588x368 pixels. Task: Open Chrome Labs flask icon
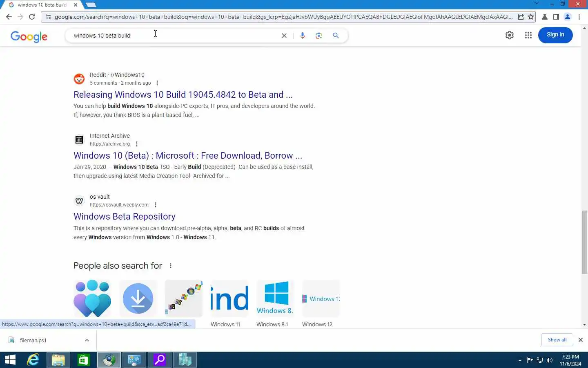point(545,17)
